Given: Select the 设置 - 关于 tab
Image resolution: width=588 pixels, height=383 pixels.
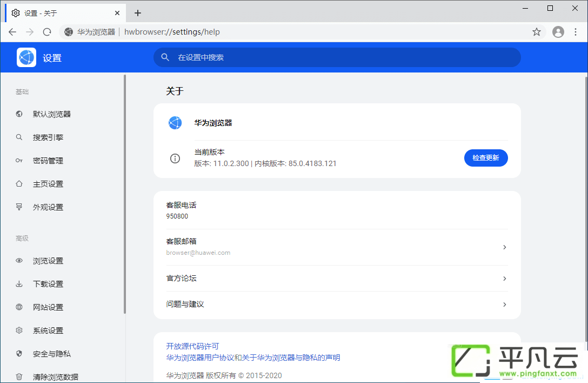Looking at the screenshot, I should (x=65, y=13).
